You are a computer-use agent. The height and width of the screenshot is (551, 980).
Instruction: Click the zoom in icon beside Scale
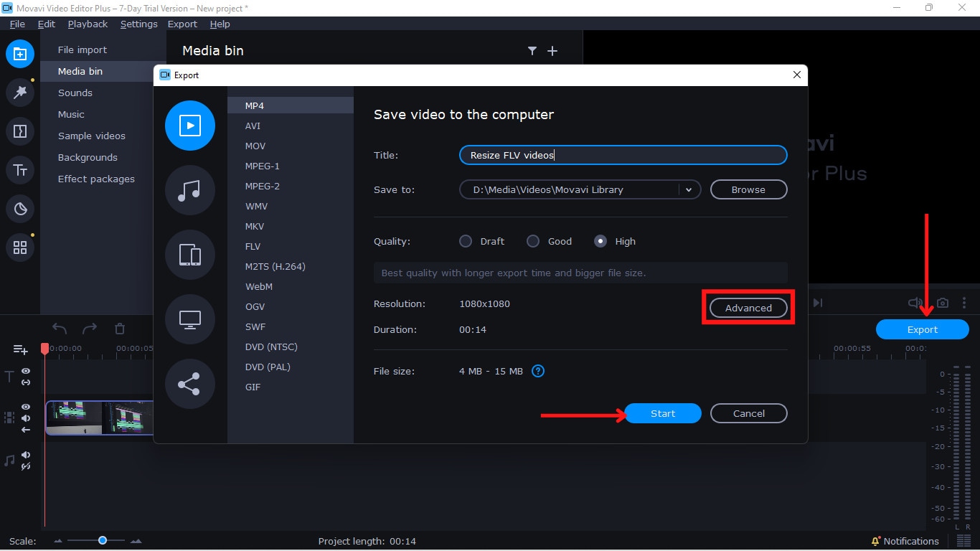pos(136,541)
